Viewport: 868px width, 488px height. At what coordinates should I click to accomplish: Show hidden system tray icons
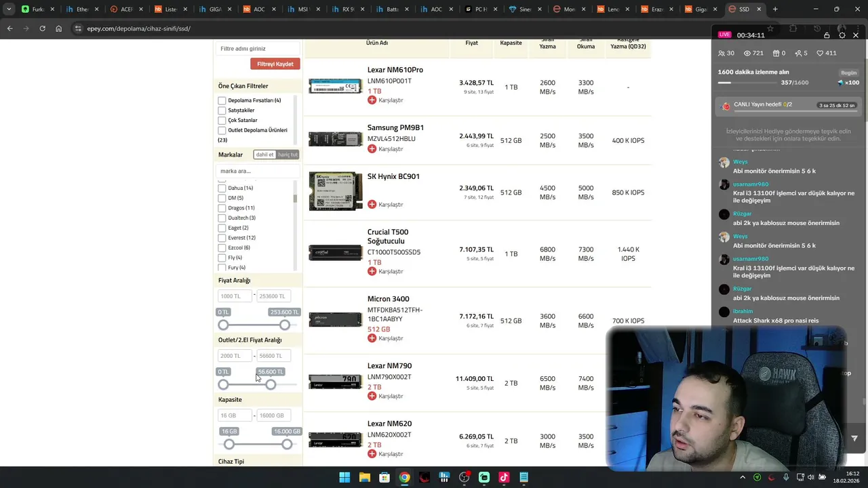743,477
